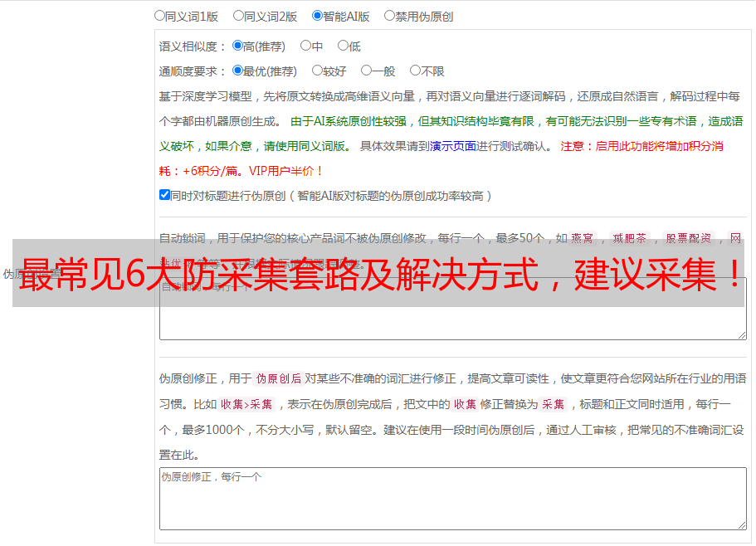Screen dimensions: 756x546
Task: Select the 智能AI版 radio option
Action: tap(318, 16)
